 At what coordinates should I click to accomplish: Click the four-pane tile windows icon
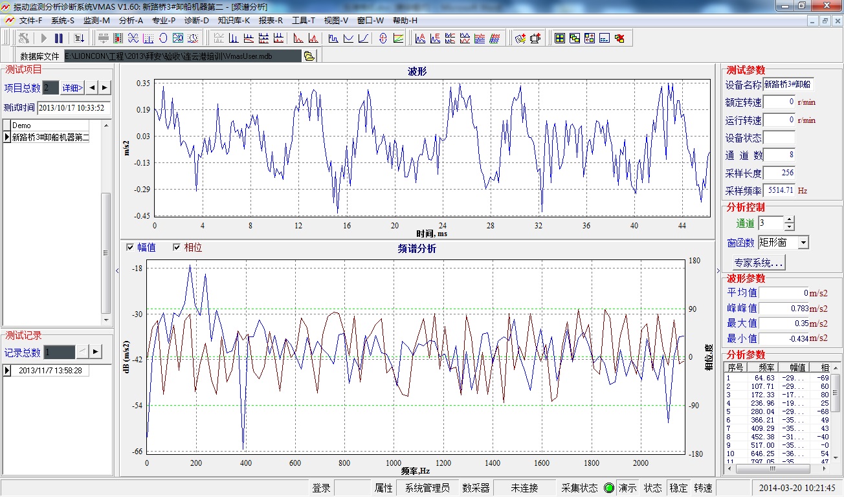(560, 38)
